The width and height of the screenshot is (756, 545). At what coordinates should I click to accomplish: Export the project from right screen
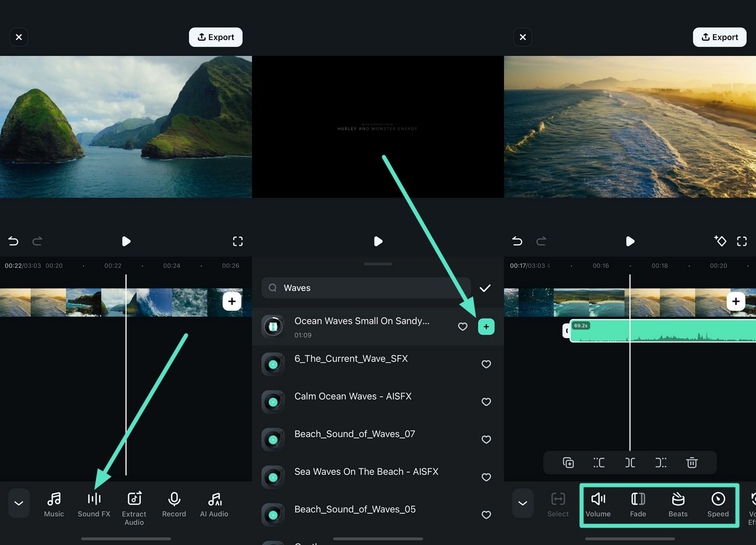coord(720,37)
